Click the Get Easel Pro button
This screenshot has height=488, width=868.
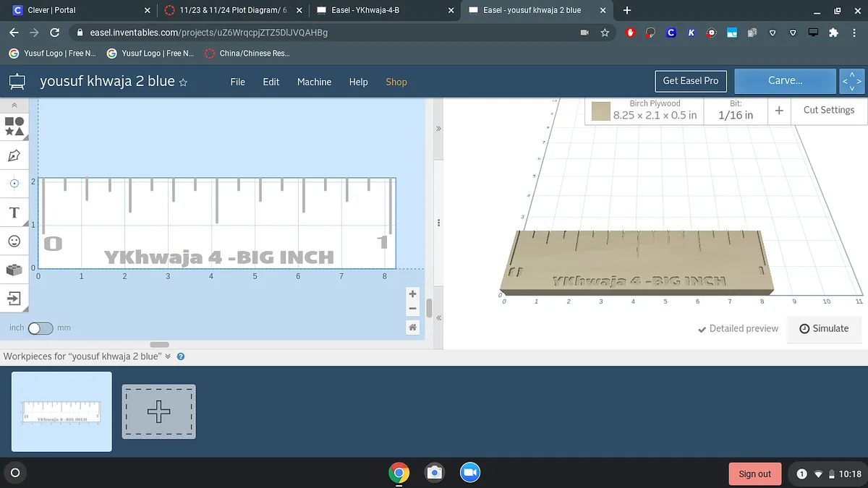point(691,81)
